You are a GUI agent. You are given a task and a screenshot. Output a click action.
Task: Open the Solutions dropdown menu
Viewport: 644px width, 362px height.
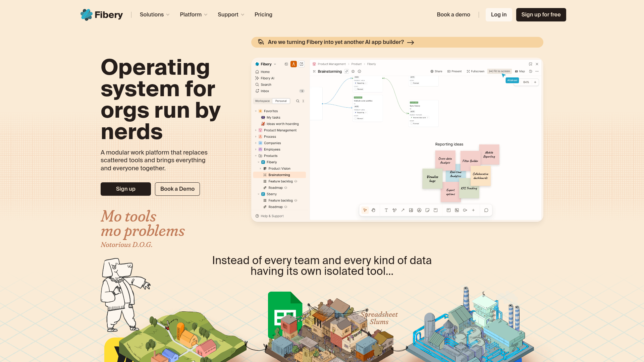point(155,15)
